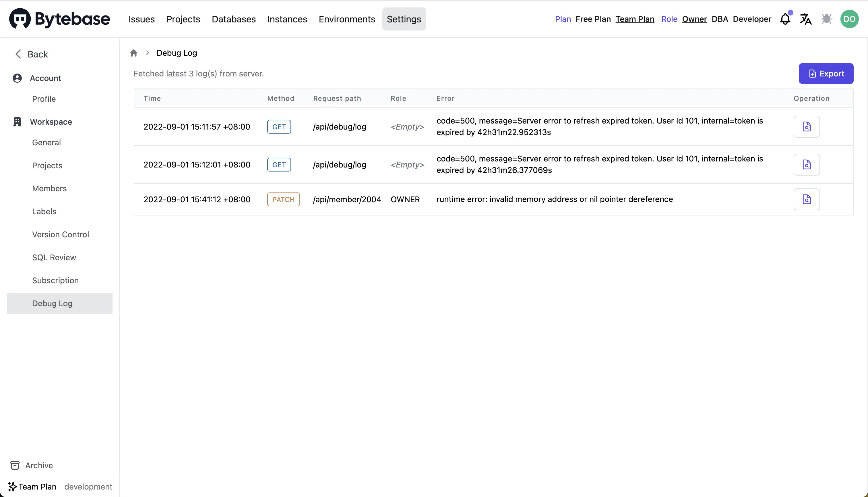The height and width of the screenshot is (497, 868).
Task: Open the Environments menu item
Action: tap(347, 19)
